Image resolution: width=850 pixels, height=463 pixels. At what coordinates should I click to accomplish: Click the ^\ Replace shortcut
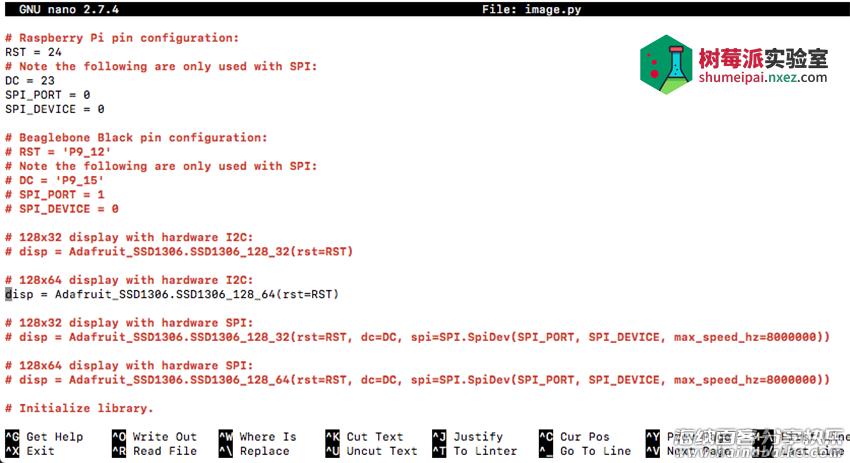click(x=254, y=451)
